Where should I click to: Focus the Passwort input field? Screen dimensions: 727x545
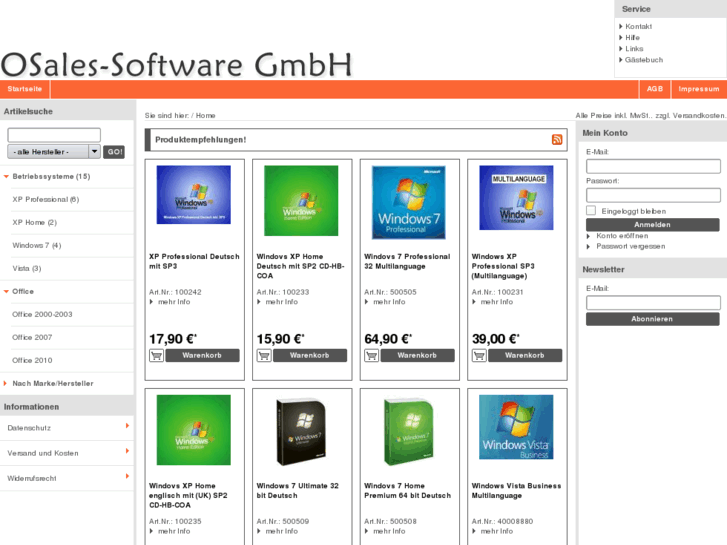click(x=653, y=195)
